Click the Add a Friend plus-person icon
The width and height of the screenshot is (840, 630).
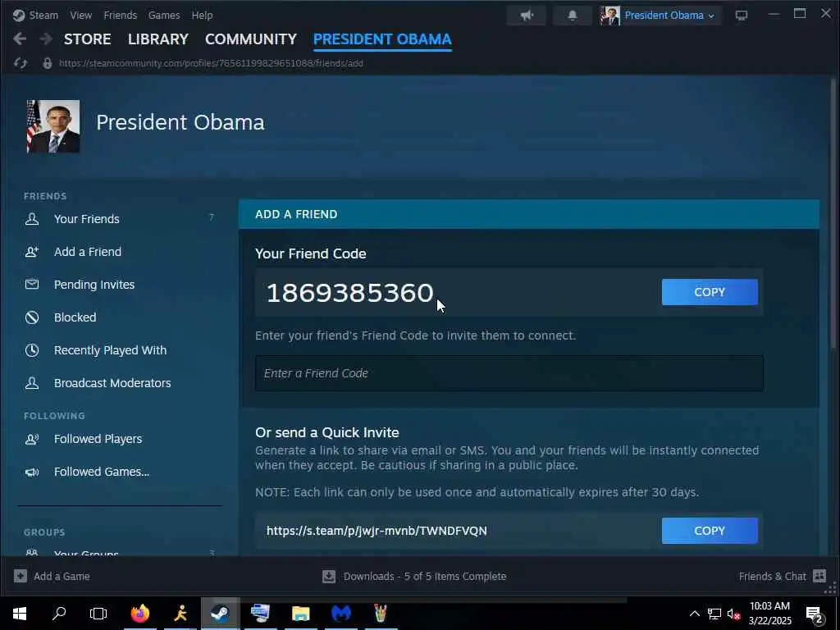pyautogui.click(x=32, y=252)
